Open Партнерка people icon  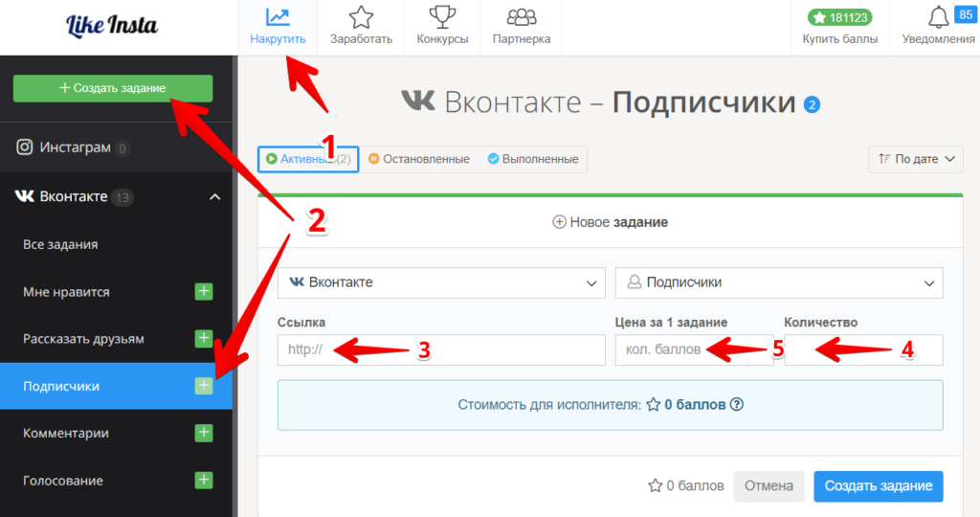(522, 17)
